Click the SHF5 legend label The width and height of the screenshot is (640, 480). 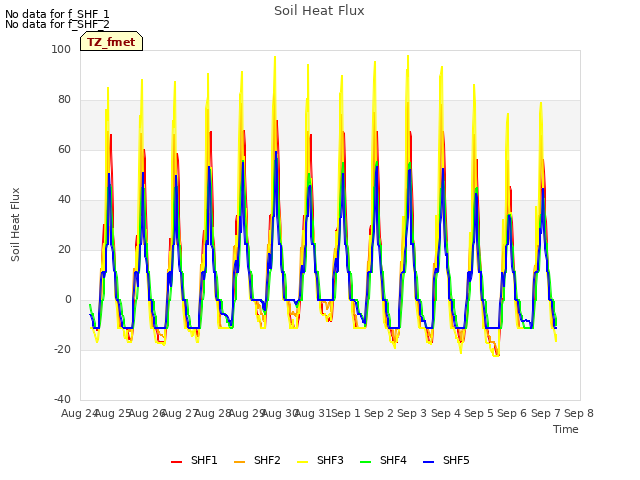coord(456,460)
